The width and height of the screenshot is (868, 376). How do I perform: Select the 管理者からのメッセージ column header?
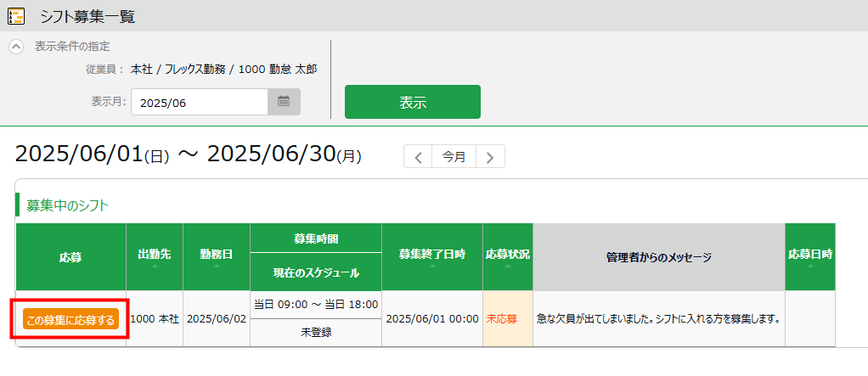[x=659, y=256]
